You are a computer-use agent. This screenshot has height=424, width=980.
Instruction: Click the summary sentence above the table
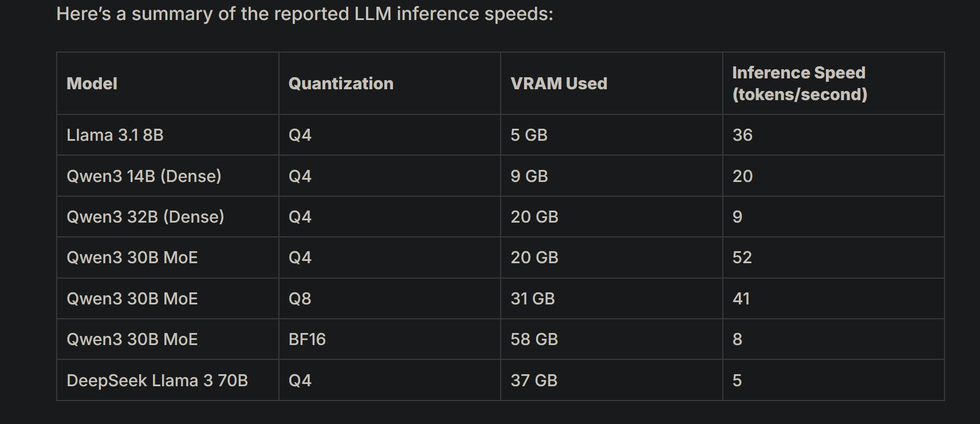305,14
